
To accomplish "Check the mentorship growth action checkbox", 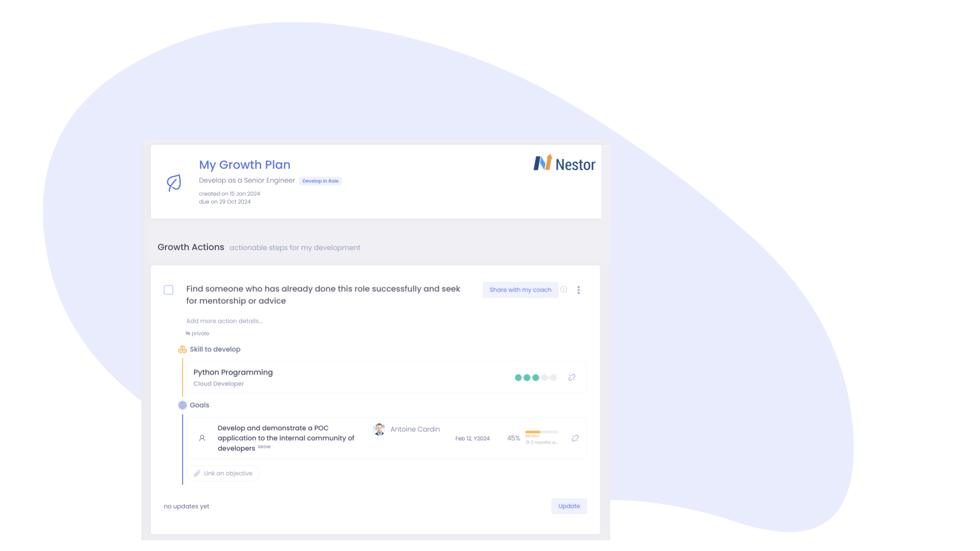I will (x=168, y=289).
